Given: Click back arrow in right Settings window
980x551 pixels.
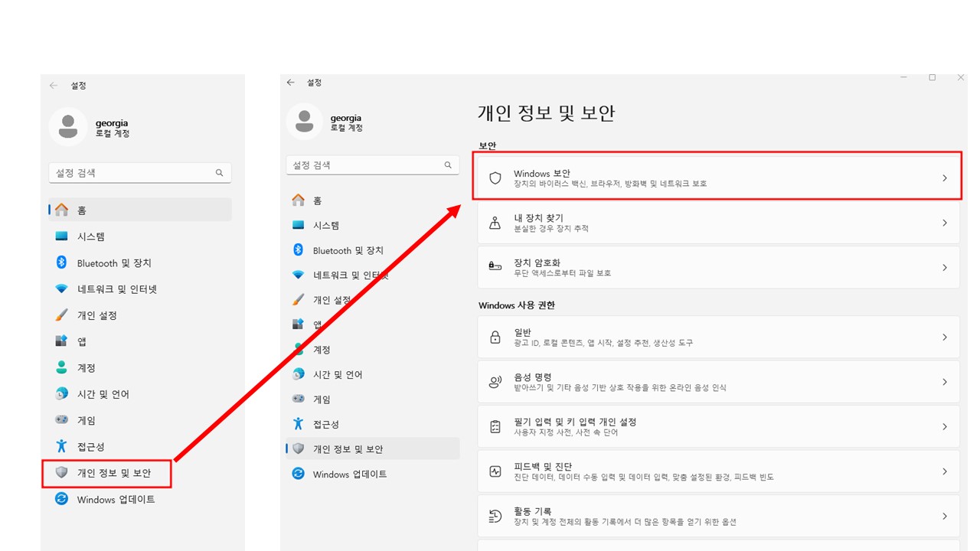Looking at the screenshot, I should [290, 82].
